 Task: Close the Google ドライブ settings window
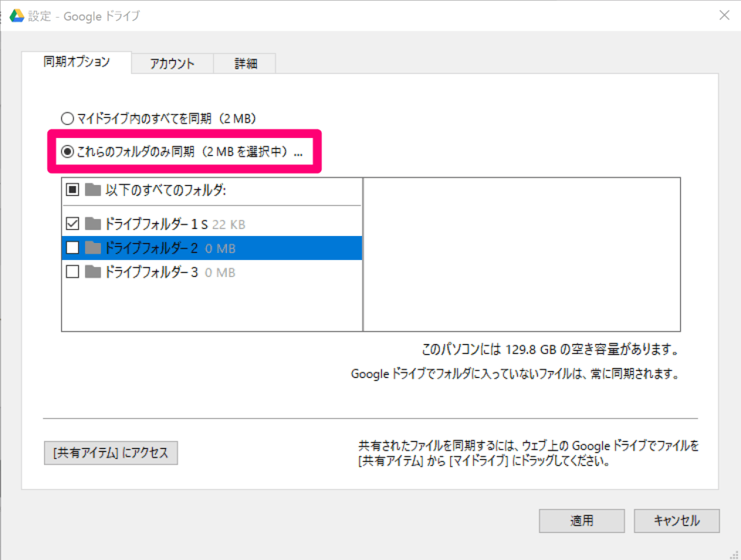pos(724,15)
